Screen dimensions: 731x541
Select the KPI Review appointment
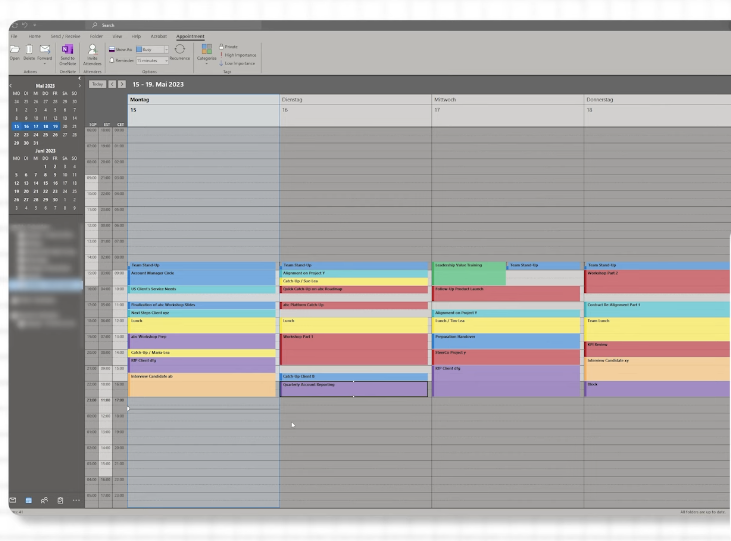tap(657, 348)
